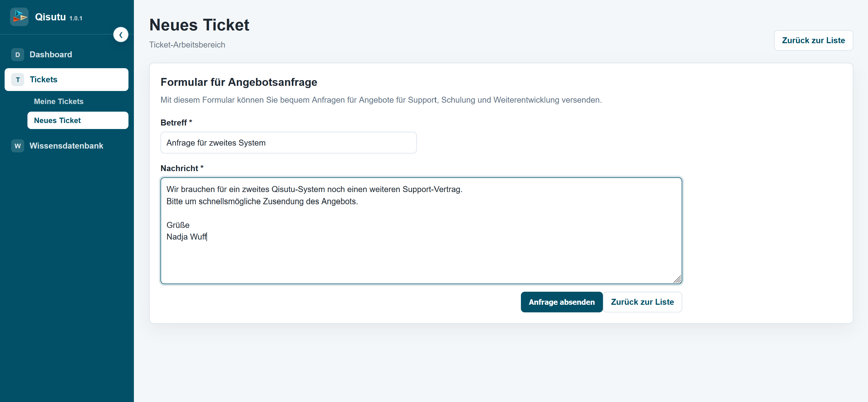The height and width of the screenshot is (402, 868).
Task: Collapse the sidebar with the chevron button
Action: (121, 35)
